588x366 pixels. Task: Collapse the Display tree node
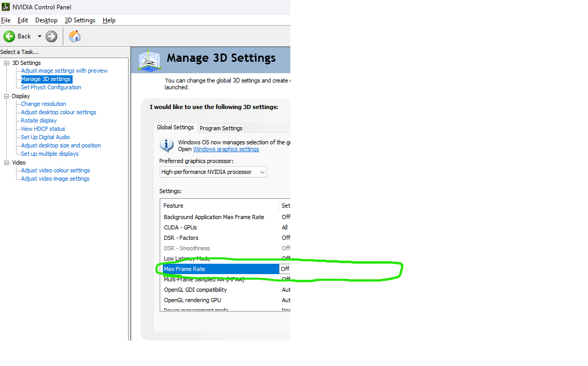(x=6, y=96)
